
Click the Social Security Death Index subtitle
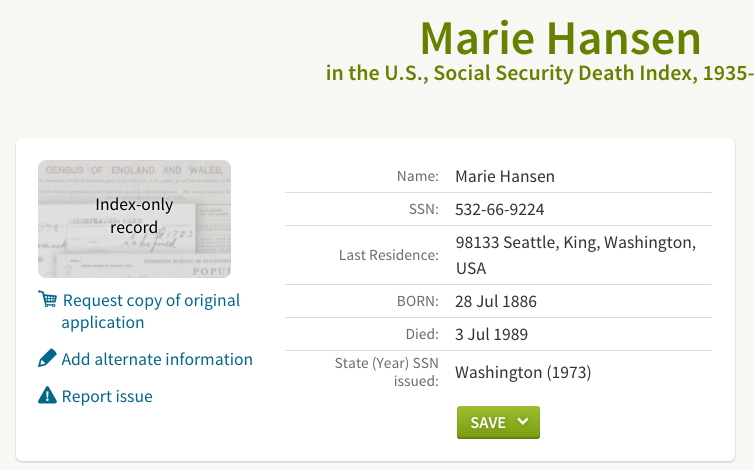point(540,73)
